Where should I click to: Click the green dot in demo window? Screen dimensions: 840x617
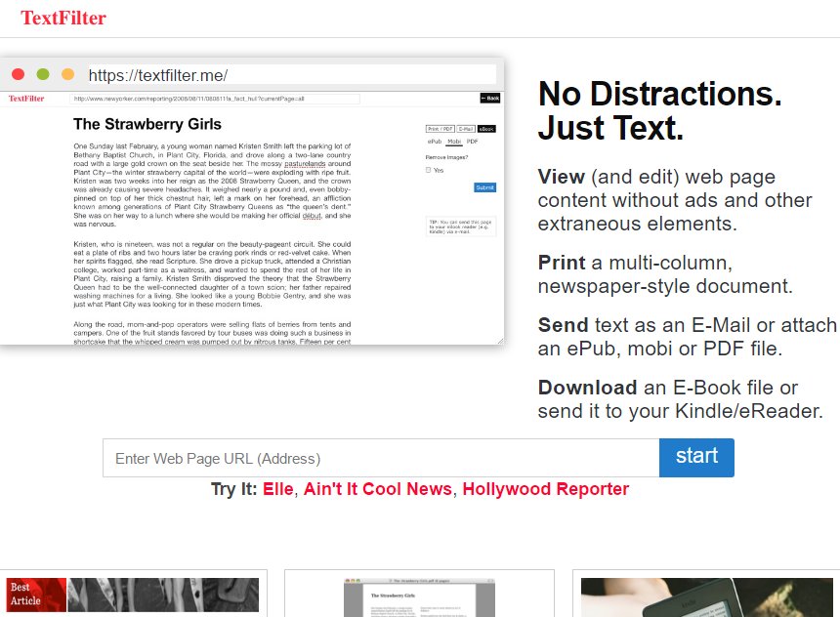tap(43, 74)
